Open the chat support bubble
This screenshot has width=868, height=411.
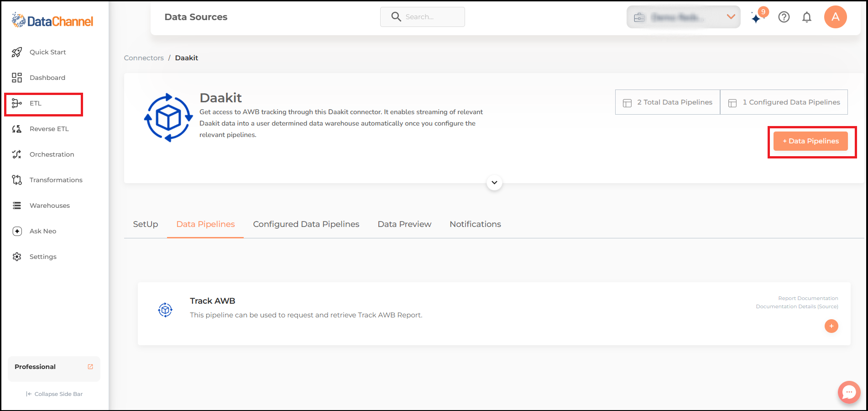pos(849,392)
